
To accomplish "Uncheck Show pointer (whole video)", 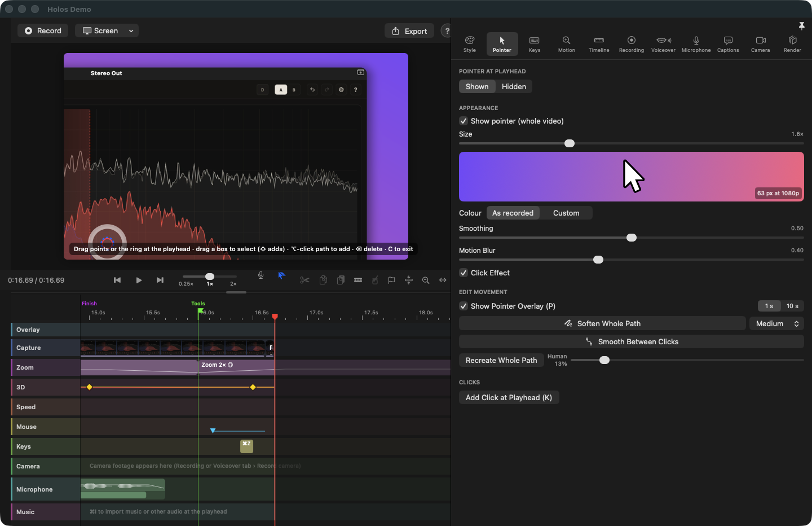I will (x=464, y=121).
